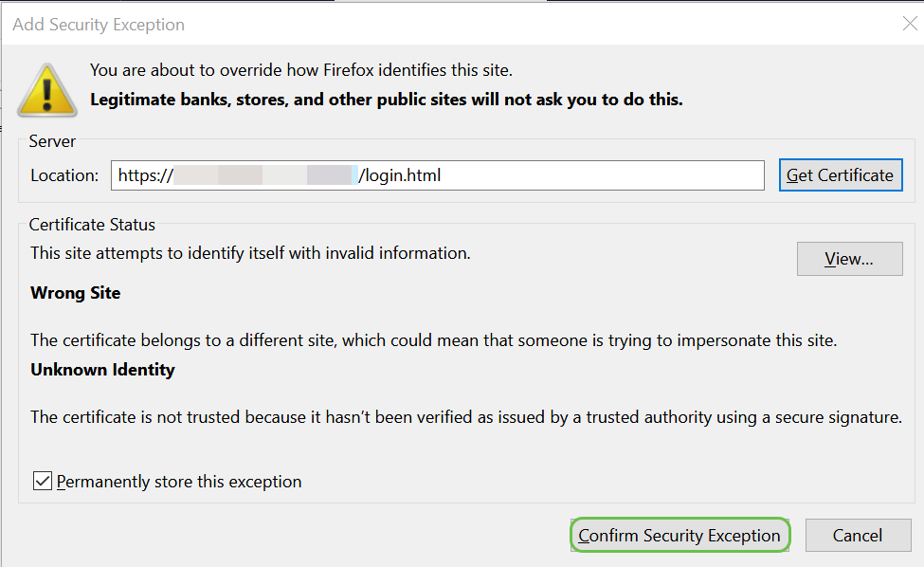Viewport: 924px width, 567px height.
Task: Click the Permanently store this exception label text
Action: 179,482
